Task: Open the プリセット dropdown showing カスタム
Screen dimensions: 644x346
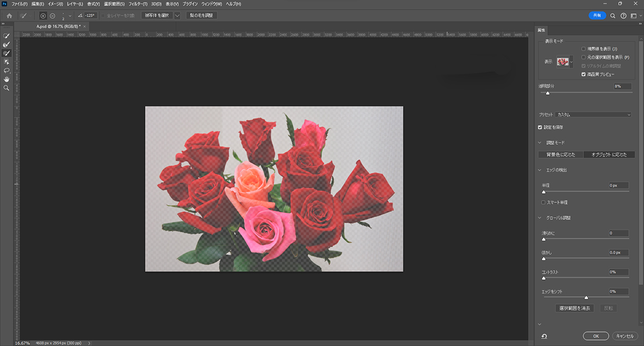Action: pyautogui.click(x=594, y=115)
